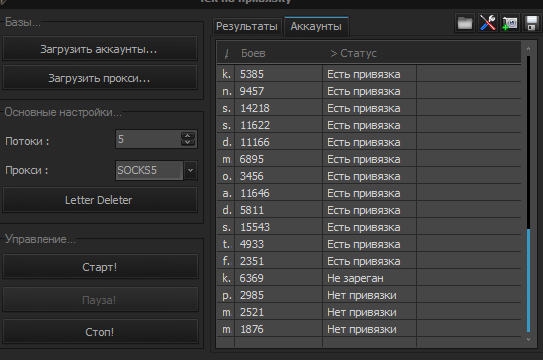Sort by the Боев column header
Image resolution: width=543 pixels, height=360 pixels.
253,53
